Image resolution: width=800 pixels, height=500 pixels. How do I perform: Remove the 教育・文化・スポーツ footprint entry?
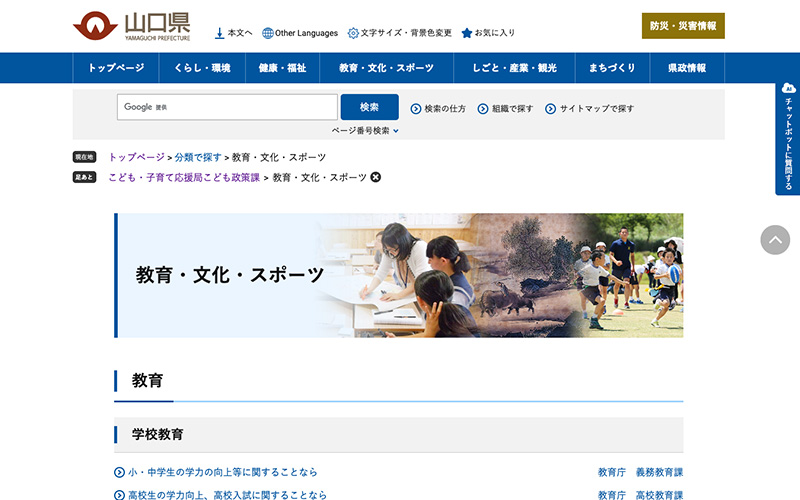(376, 177)
